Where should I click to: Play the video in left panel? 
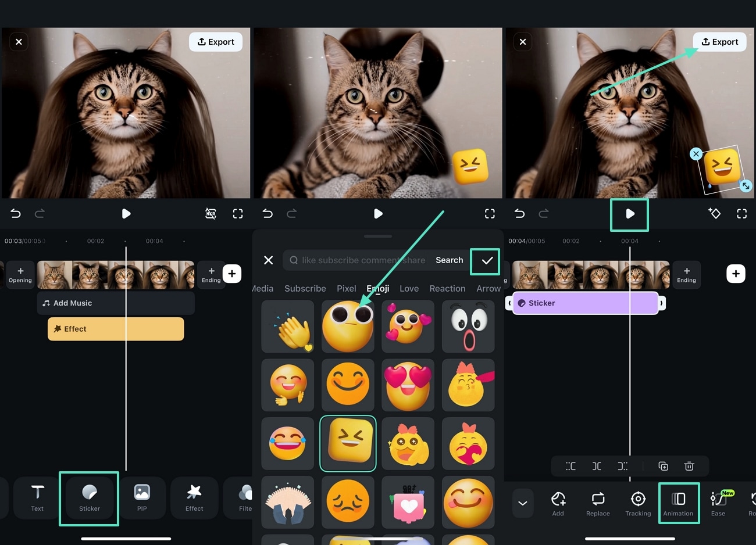(126, 214)
